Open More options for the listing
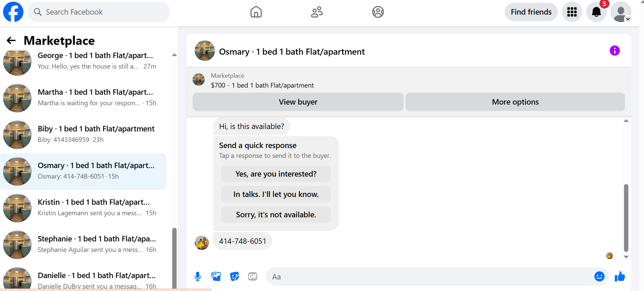The image size is (644, 291). pyautogui.click(x=515, y=102)
